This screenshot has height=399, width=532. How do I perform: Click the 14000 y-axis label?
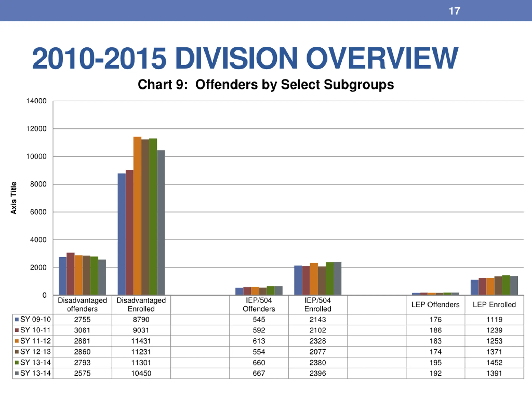coord(36,101)
